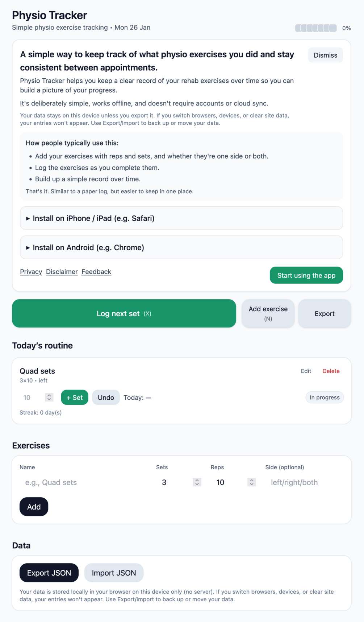Click the Import JSON button

114,573
